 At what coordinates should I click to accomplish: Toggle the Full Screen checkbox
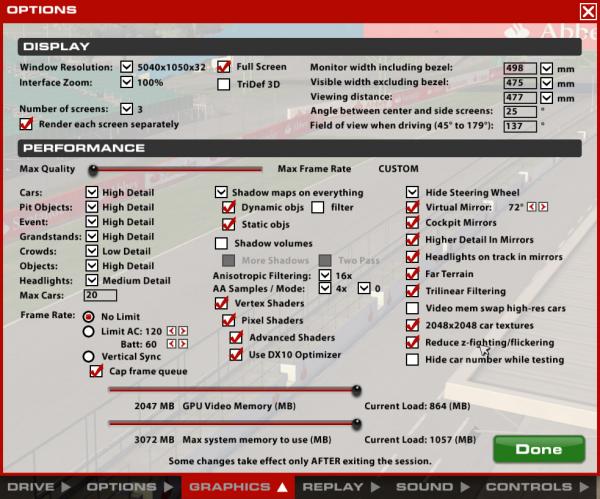point(224,67)
